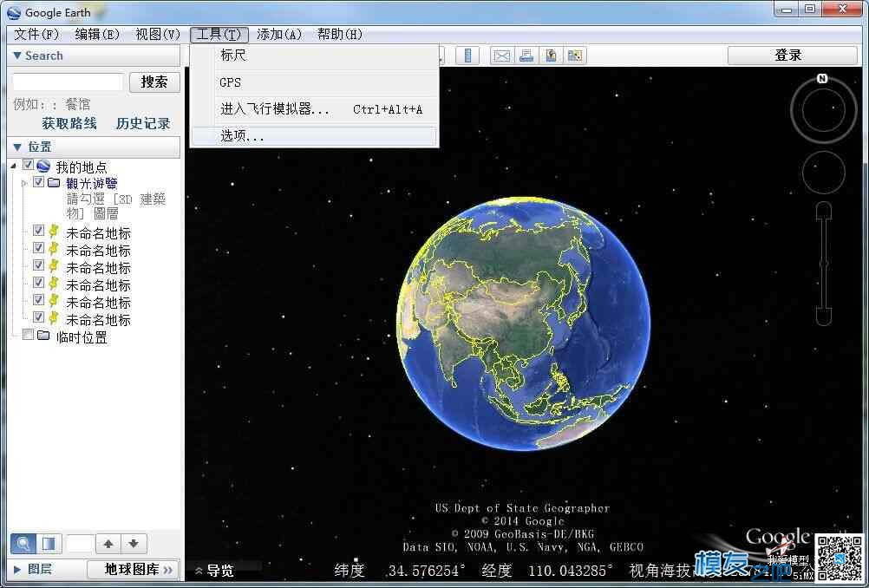
Task: Select GPS in the Tools menu
Action: point(314,82)
